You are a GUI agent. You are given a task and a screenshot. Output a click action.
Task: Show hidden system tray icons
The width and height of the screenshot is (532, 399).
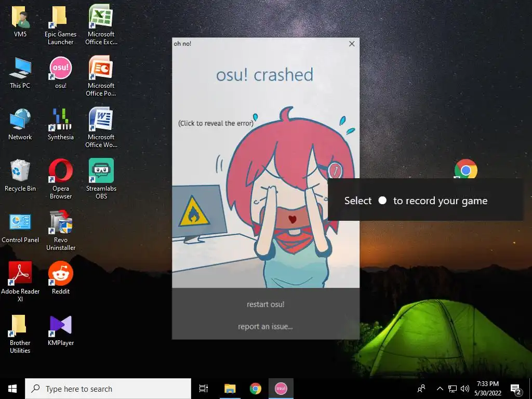(440, 389)
